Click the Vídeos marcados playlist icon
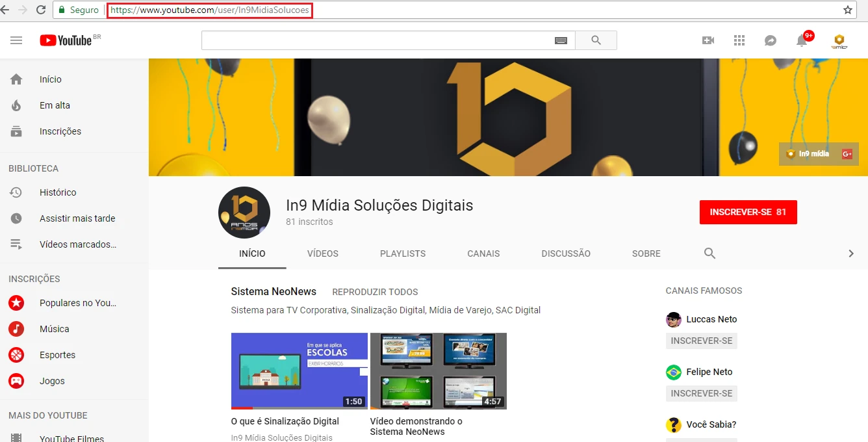Image resolution: width=868 pixels, height=442 pixels. tap(16, 244)
